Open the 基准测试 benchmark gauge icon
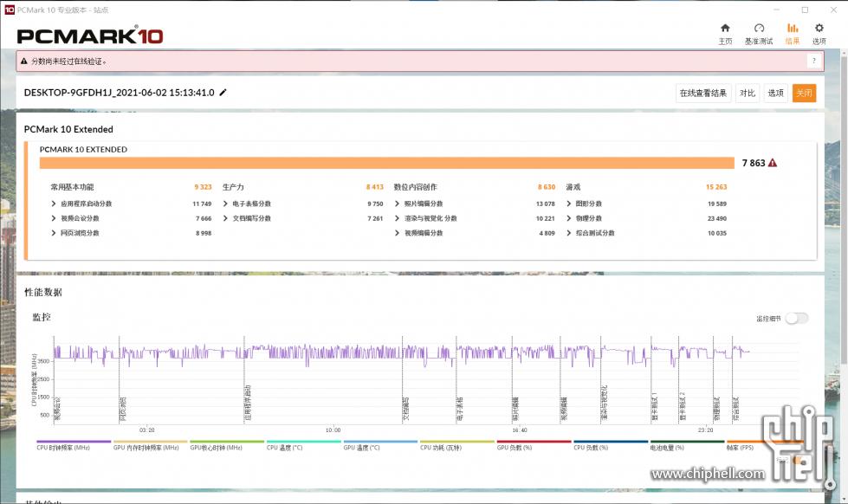Viewport: 848px width, 504px height. tap(759, 33)
